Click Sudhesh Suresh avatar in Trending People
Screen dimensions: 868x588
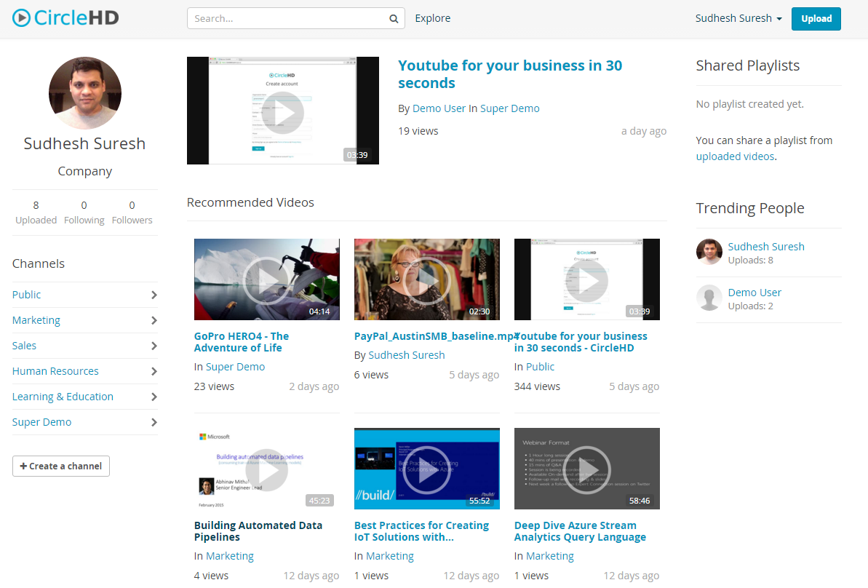(709, 253)
